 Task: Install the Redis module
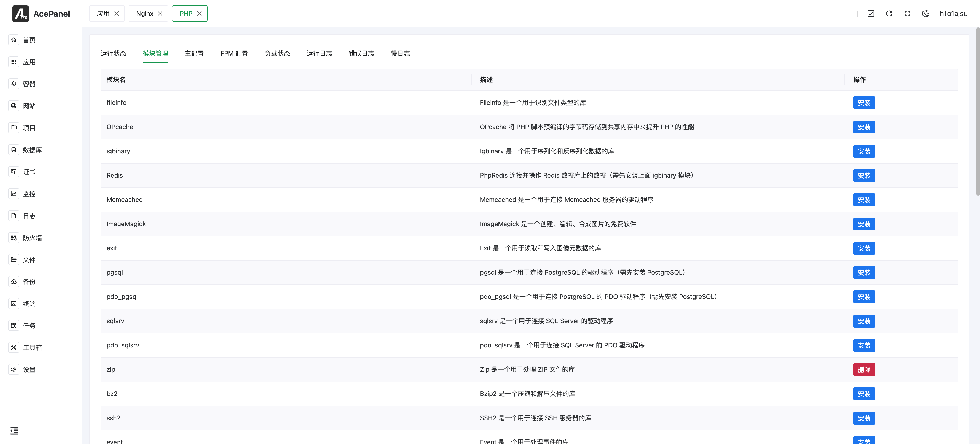tap(864, 176)
